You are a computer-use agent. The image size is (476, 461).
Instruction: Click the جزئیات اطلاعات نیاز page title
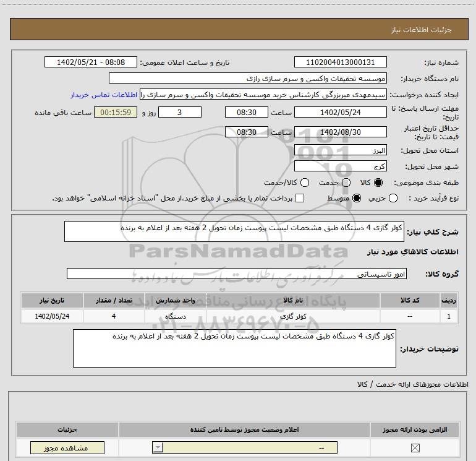click(421, 30)
